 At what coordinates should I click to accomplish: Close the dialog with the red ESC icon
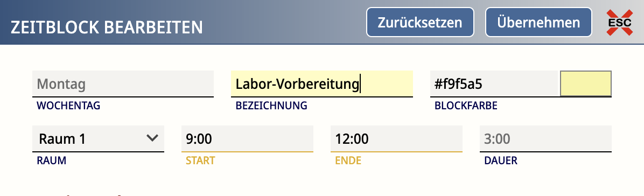tap(619, 22)
